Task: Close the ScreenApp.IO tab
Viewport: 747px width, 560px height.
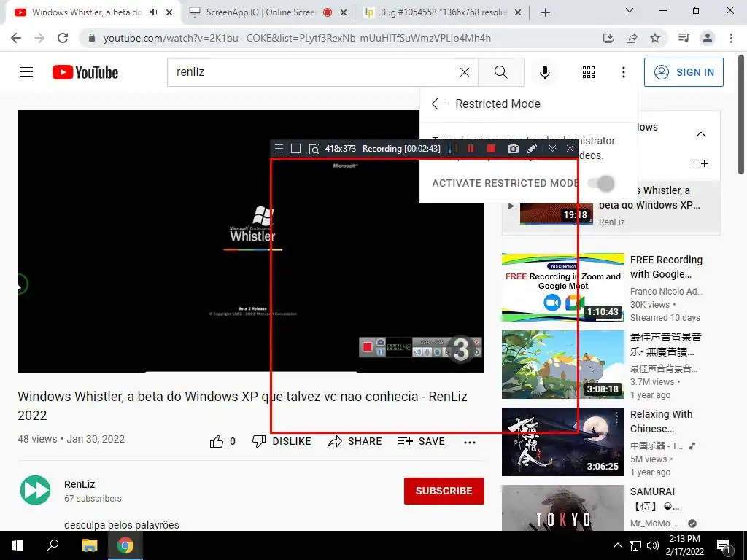Action: (344, 13)
